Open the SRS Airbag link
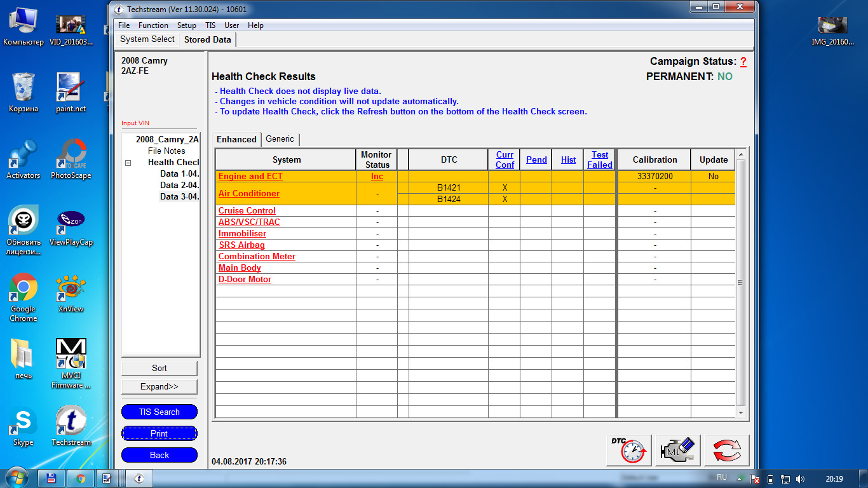 [x=241, y=245]
